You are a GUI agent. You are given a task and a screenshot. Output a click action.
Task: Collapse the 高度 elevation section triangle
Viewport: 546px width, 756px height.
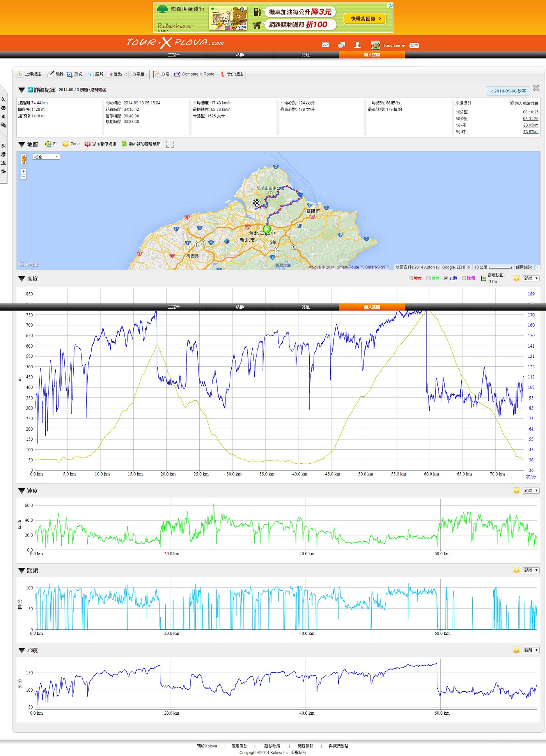[x=21, y=279]
